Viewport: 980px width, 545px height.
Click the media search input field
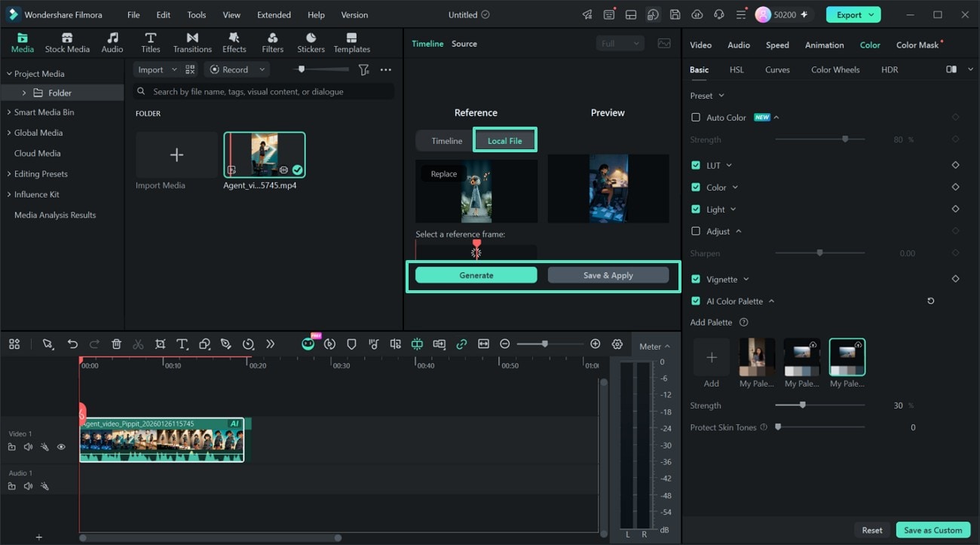[x=264, y=91]
